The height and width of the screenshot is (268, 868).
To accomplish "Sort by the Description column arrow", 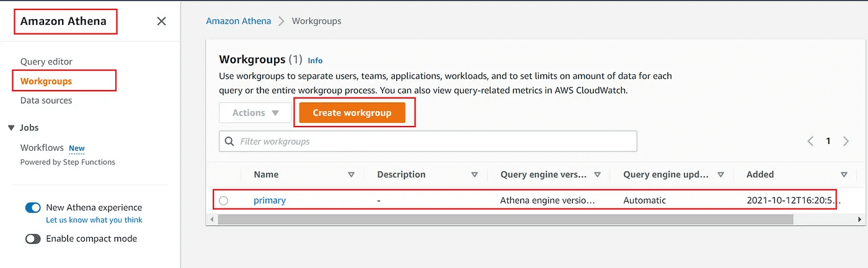I will point(475,175).
